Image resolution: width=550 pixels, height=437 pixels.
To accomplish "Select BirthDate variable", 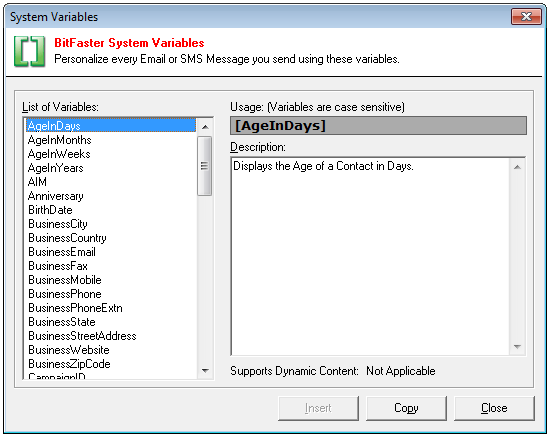I will pyautogui.click(x=111, y=210).
